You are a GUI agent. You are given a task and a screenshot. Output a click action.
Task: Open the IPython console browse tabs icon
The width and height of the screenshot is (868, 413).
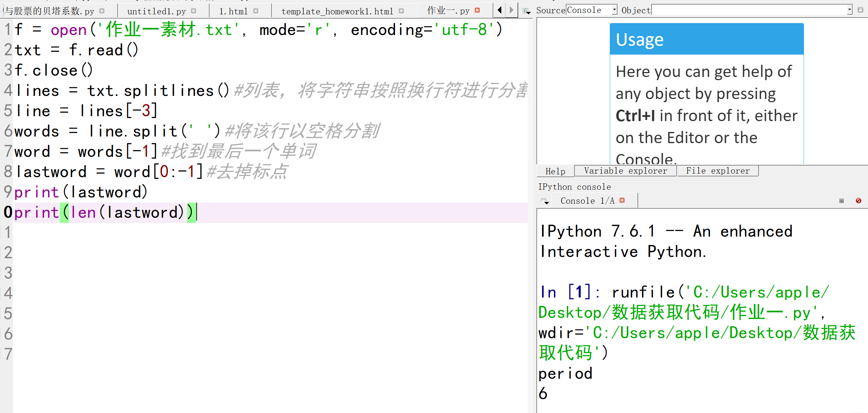click(x=545, y=201)
